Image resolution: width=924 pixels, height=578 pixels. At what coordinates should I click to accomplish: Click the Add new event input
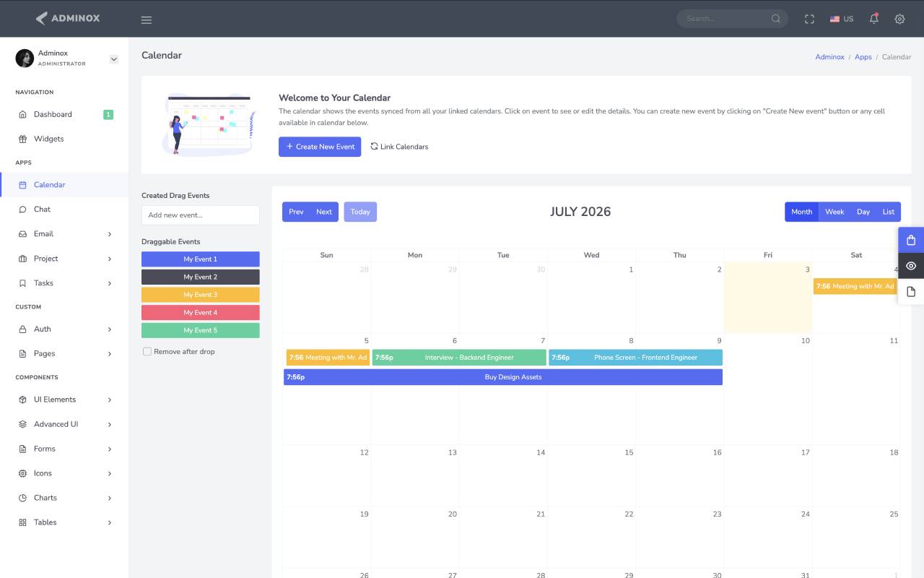[201, 215]
